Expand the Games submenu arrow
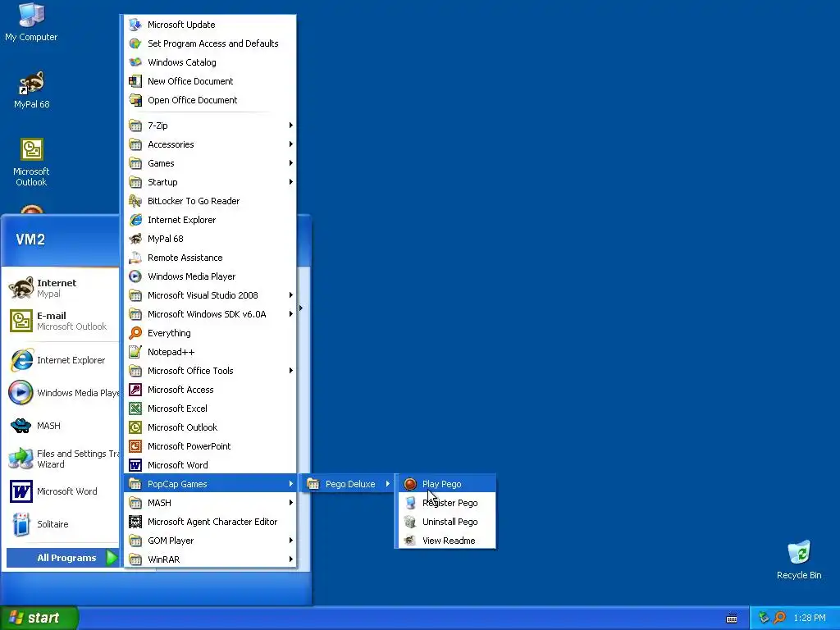840x630 pixels. [291, 163]
